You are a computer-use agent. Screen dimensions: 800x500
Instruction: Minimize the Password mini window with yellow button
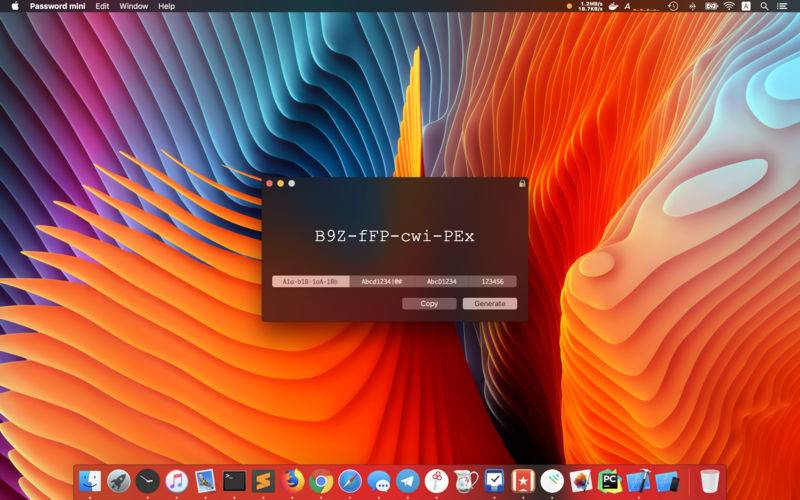click(281, 183)
